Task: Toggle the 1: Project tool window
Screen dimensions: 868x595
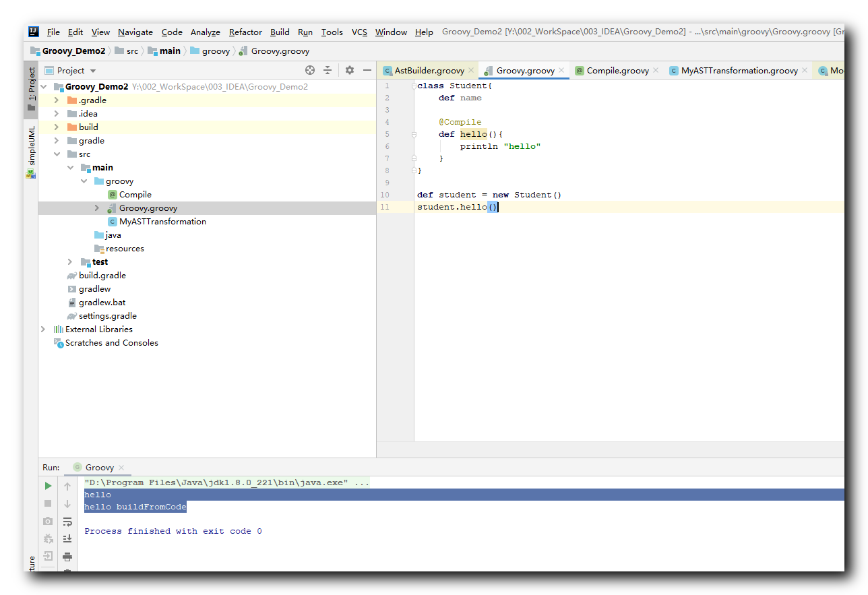Action: click(31, 88)
